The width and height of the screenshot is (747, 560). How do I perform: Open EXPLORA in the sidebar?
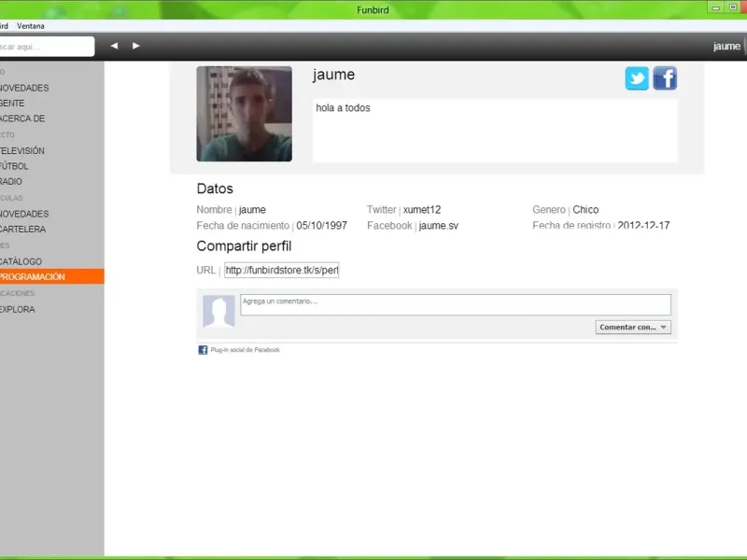coord(18,309)
